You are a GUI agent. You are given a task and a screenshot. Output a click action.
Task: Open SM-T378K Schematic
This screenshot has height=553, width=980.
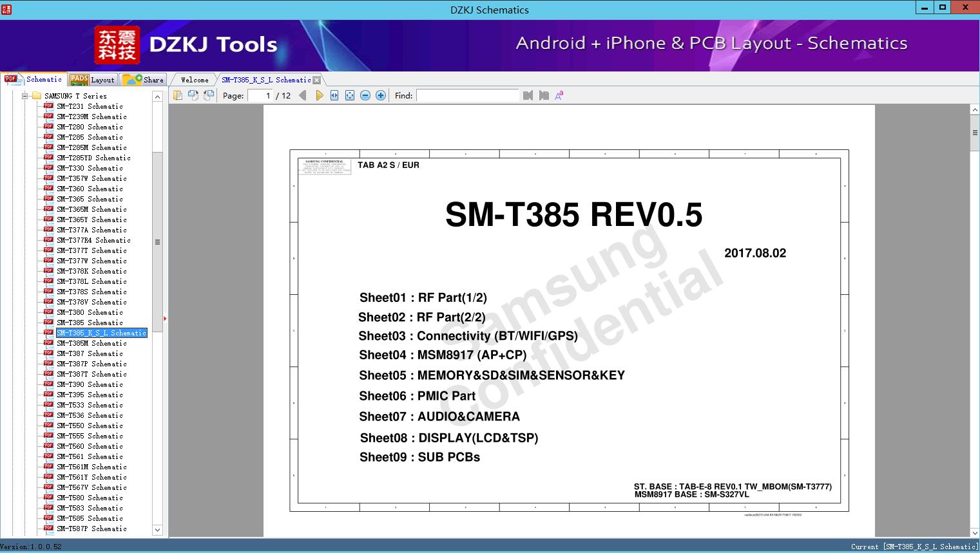pos(91,271)
